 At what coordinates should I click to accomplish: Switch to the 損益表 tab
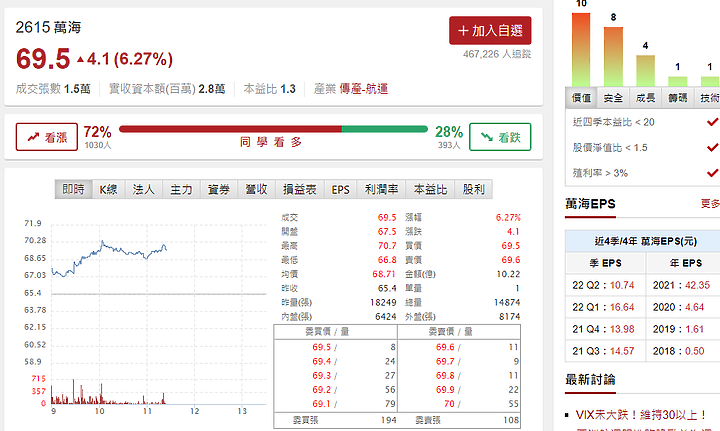pyautogui.click(x=300, y=189)
